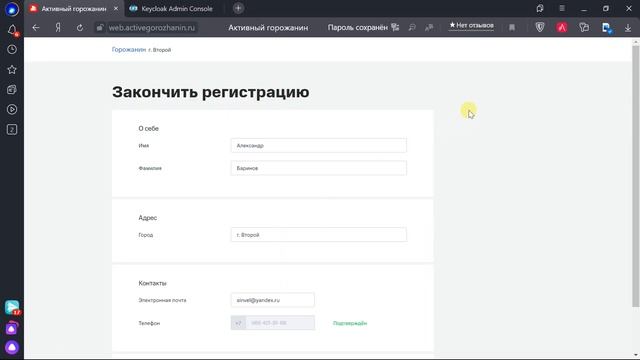Click the Закончить регистрацию heading
This screenshot has height=360, width=640.
coord(211,92)
